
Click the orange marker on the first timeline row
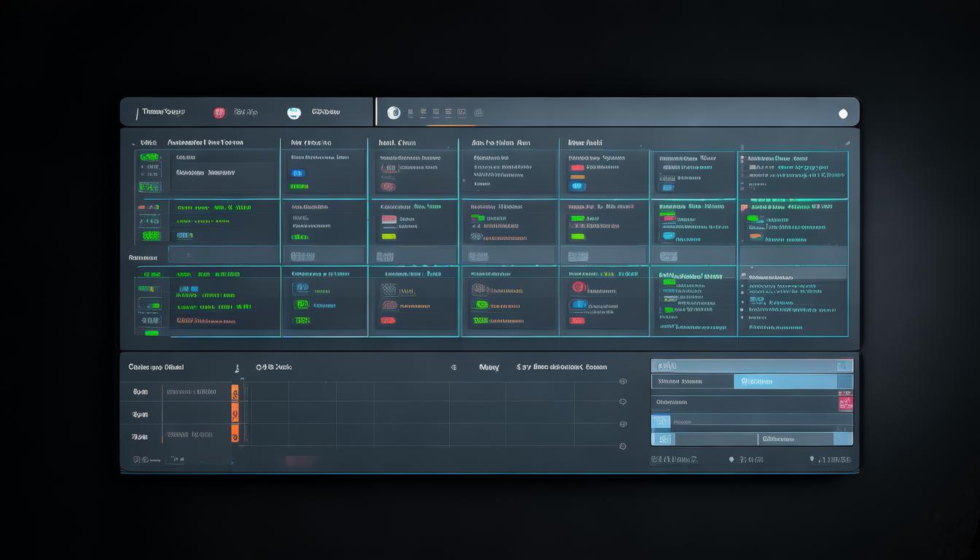click(x=235, y=392)
